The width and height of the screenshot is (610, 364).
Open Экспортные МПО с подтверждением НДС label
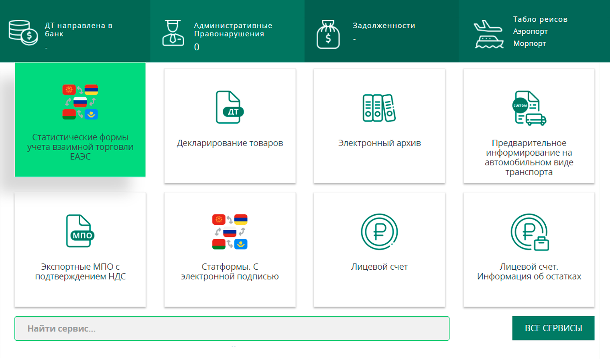tap(80, 272)
